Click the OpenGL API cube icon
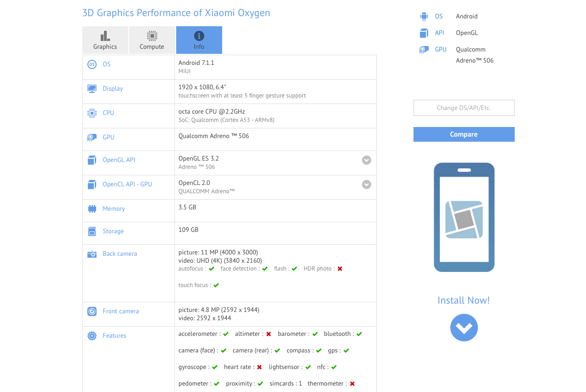 tap(92, 160)
